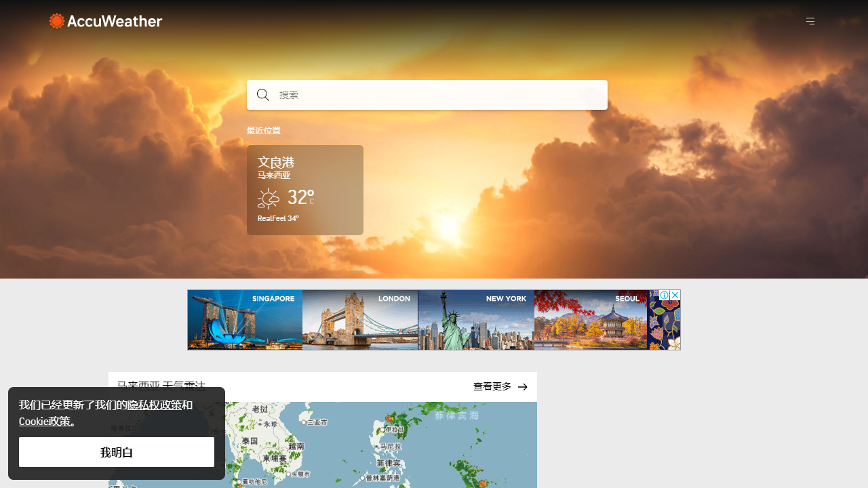Click the Cookie政策 link
868x488 pixels.
click(x=45, y=422)
